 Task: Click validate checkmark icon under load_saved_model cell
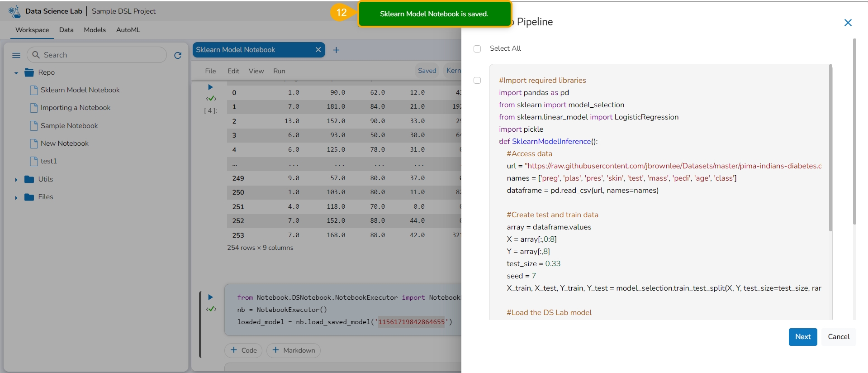tap(211, 309)
